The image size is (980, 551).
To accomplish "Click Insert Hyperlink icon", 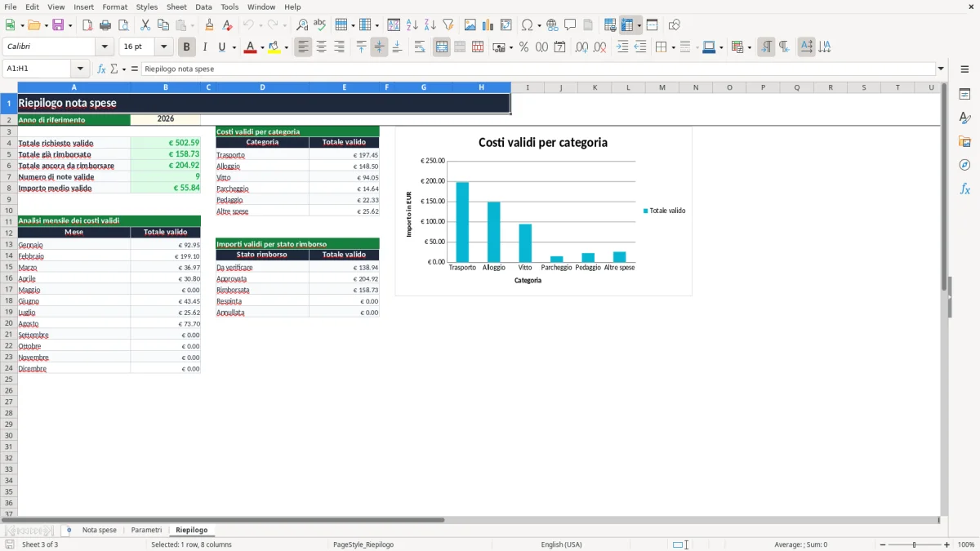I will click(x=552, y=25).
